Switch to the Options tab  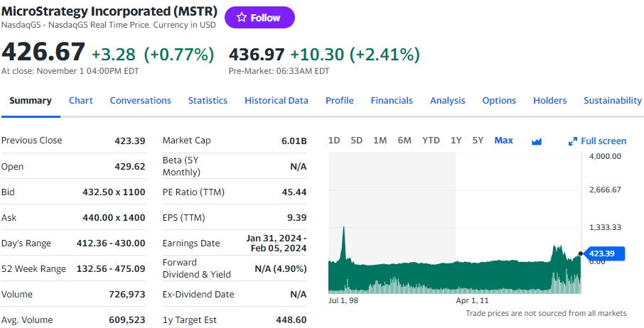499,101
